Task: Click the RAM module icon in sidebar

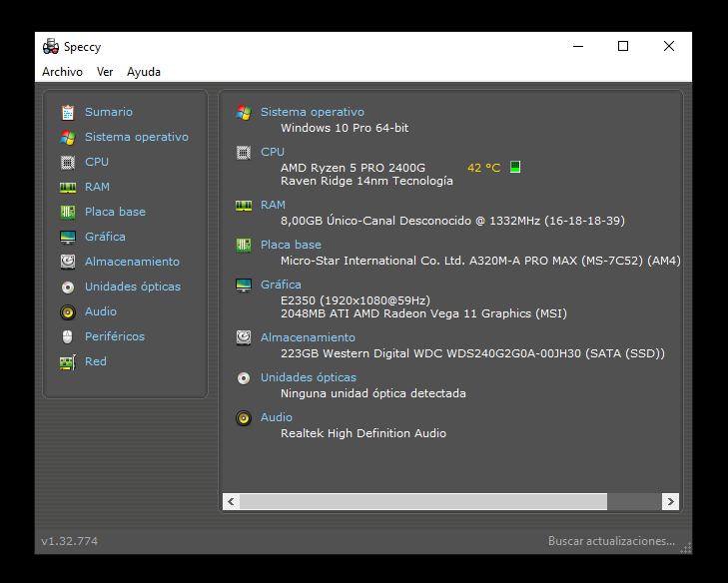Action: [x=68, y=187]
